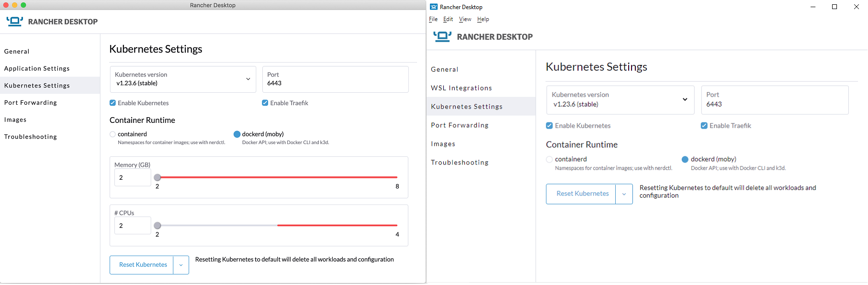Select containerd runtime in Windows window
This screenshot has height=285, width=868.
[549, 159]
